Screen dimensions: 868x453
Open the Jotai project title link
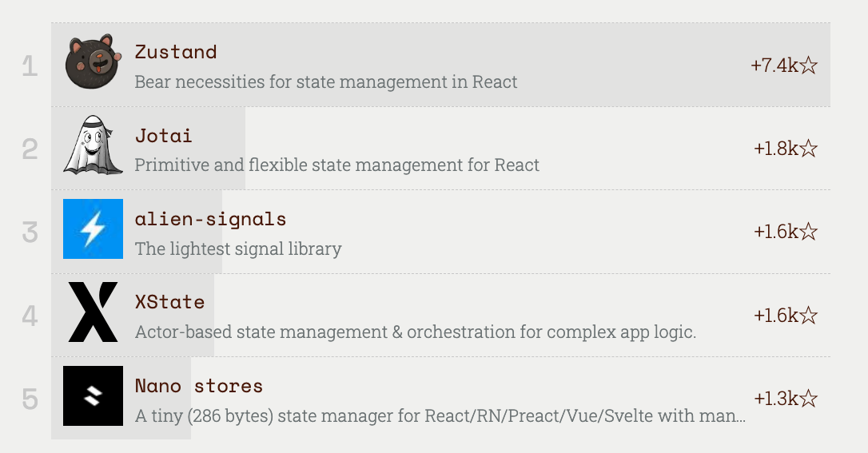[x=163, y=136]
